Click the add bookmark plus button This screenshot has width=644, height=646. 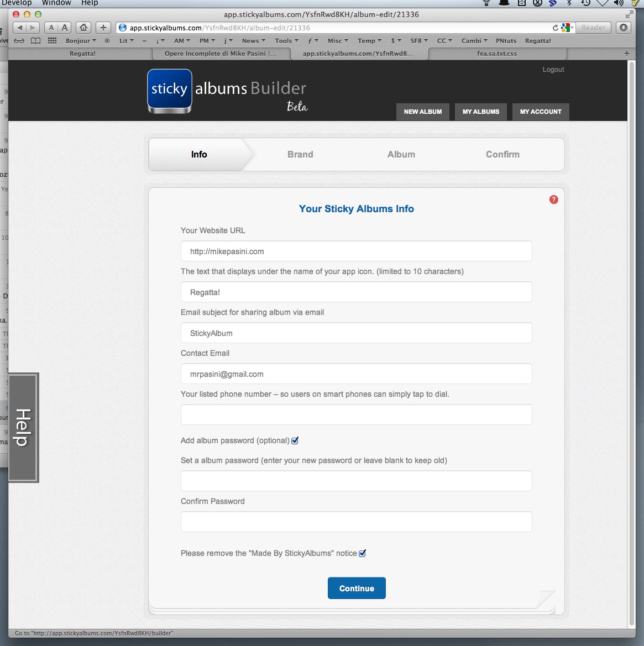click(103, 28)
